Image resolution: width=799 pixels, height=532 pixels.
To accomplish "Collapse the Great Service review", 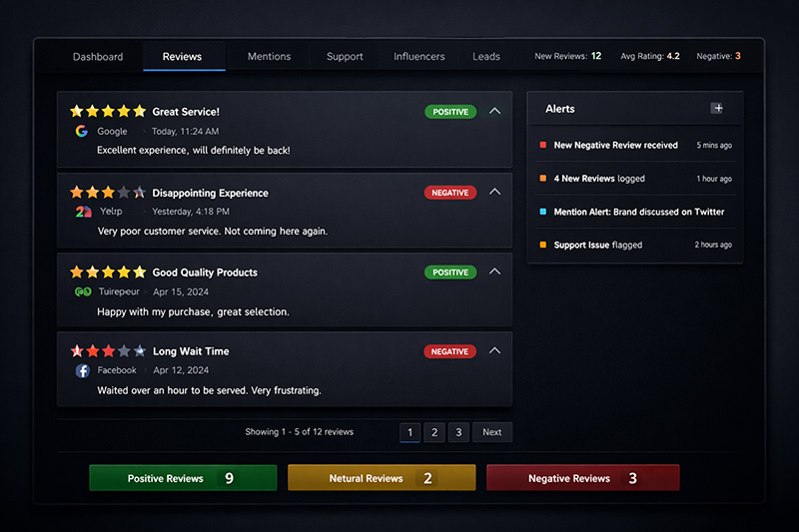I will 494,111.
